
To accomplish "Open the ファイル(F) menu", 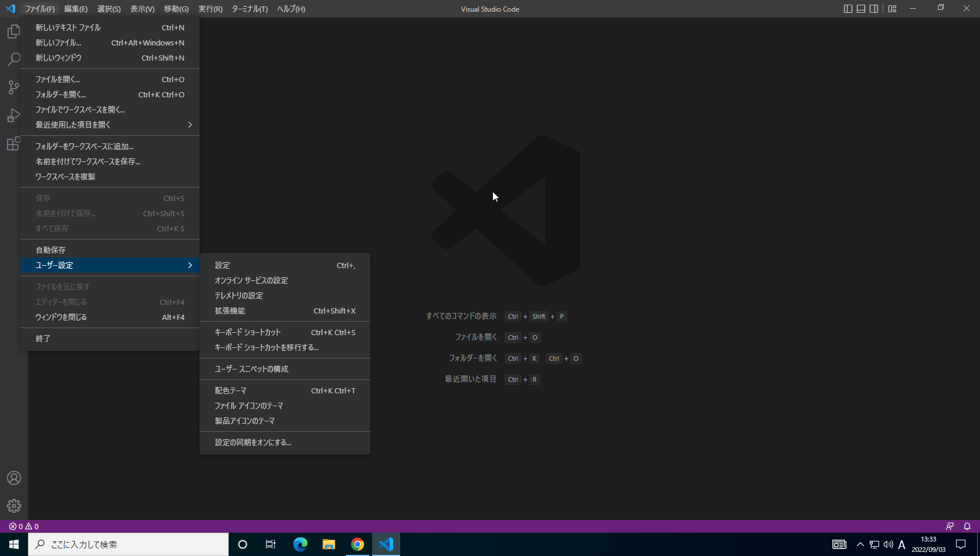I will click(40, 9).
